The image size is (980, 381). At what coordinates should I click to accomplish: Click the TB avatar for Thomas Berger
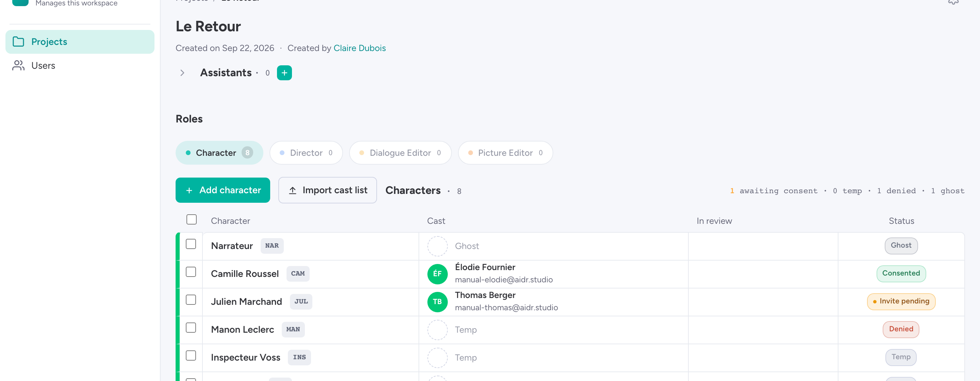[x=437, y=302]
